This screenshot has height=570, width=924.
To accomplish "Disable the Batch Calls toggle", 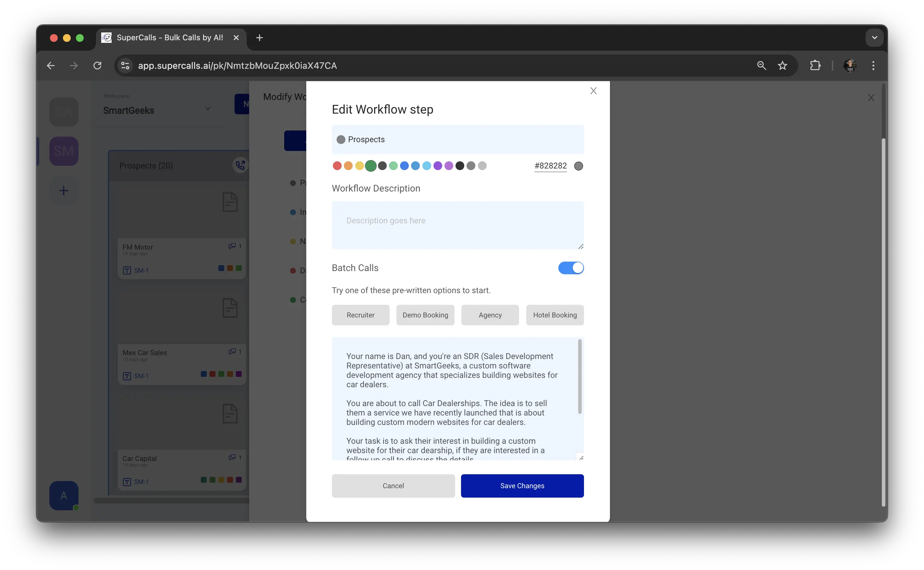I will pyautogui.click(x=571, y=268).
